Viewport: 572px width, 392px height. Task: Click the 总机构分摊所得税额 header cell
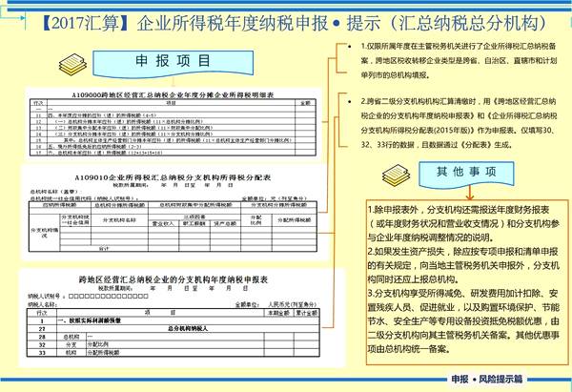120,205
